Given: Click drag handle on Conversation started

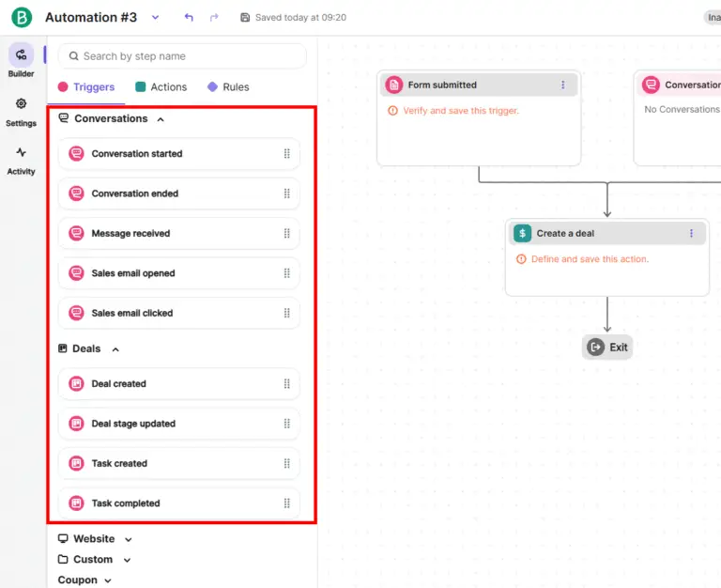Looking at the screenshot, I should (x=287, y=154).
